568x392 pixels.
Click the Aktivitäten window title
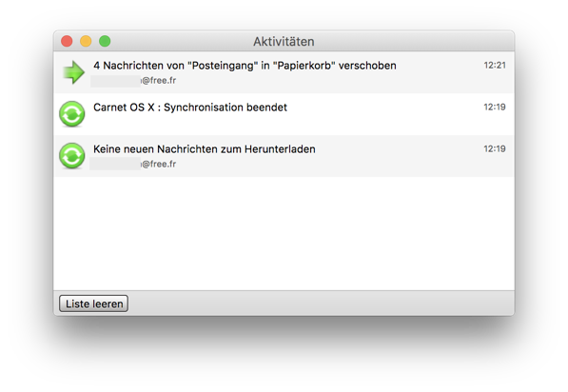pyautogui.click(x=284, y=41)
